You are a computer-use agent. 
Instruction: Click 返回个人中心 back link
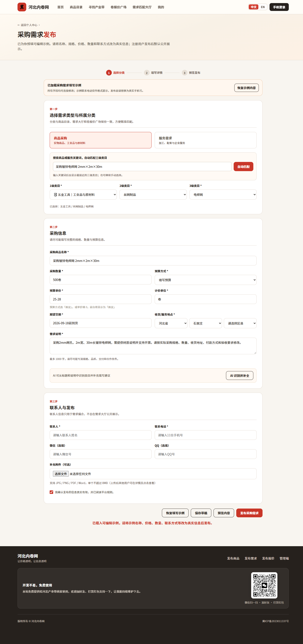28,25
